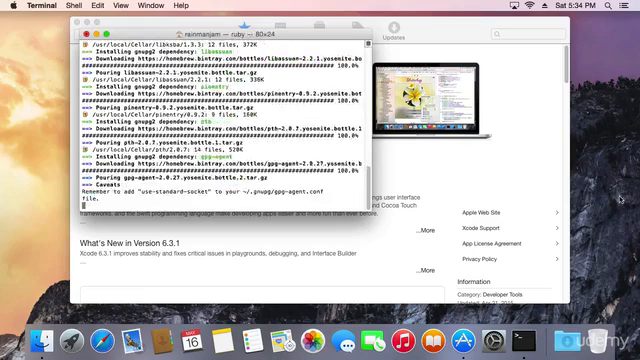The height and width of the screenshot is (360, 640).
Task: Open iBooks orange icon in Dock
Action: click(x=433, y=341)
